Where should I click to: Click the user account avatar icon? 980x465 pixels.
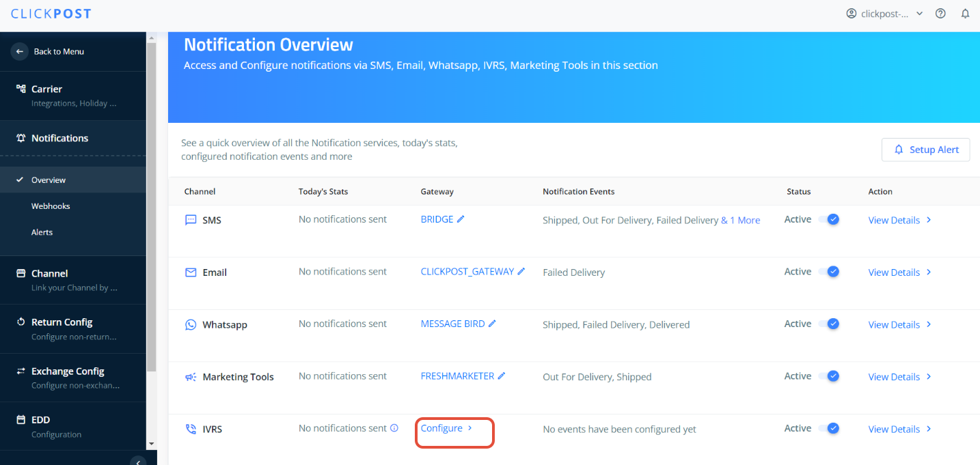[x=851, y=14]
